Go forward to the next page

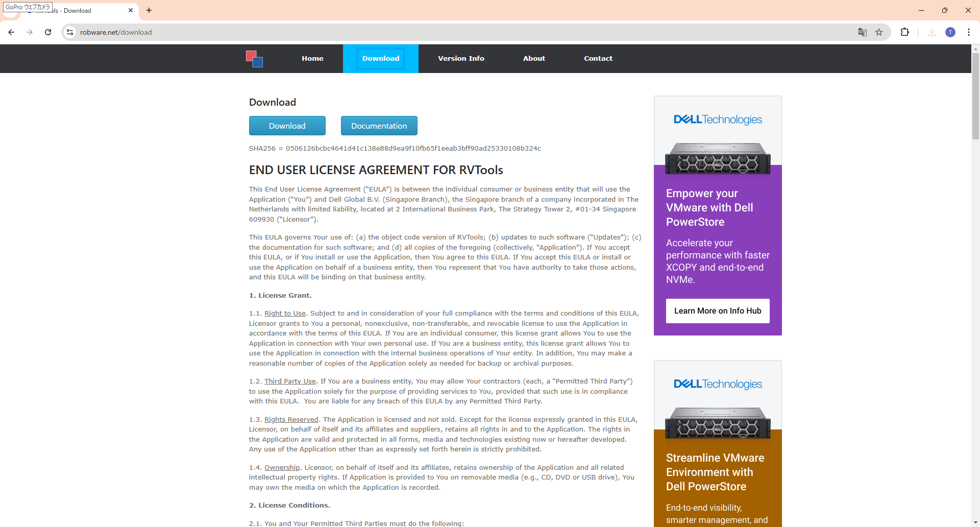30,32
